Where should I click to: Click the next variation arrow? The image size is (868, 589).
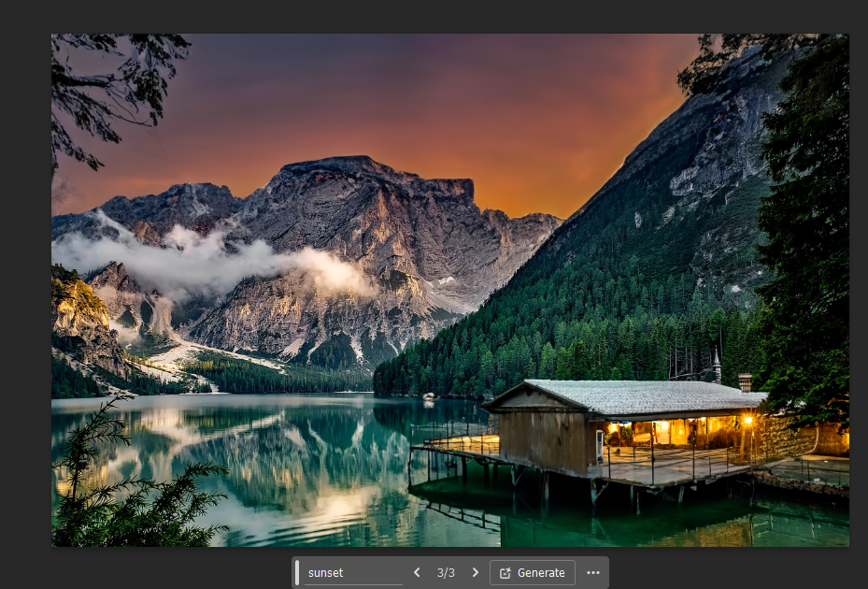tap(475, 573)
